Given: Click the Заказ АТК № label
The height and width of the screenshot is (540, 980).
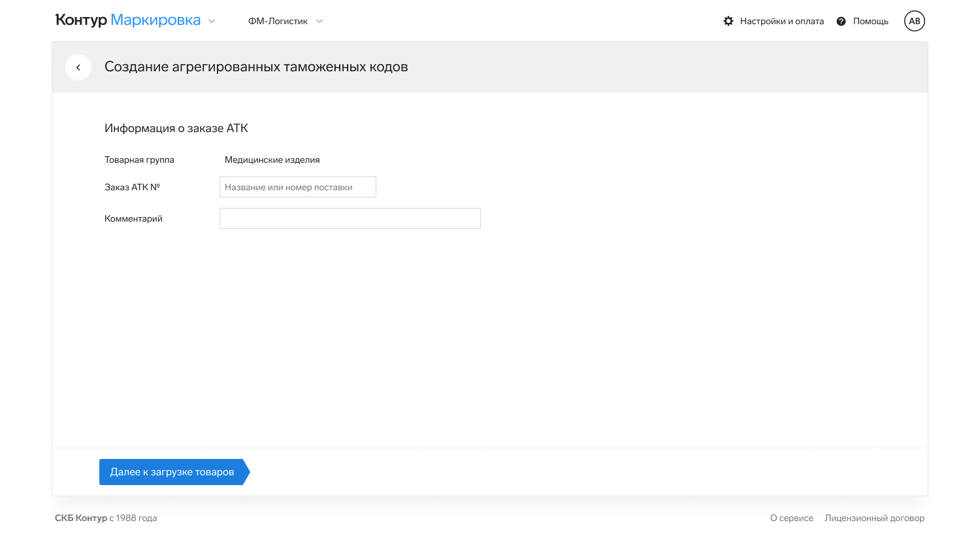Looking at the screenshot, I should [132, 187].
